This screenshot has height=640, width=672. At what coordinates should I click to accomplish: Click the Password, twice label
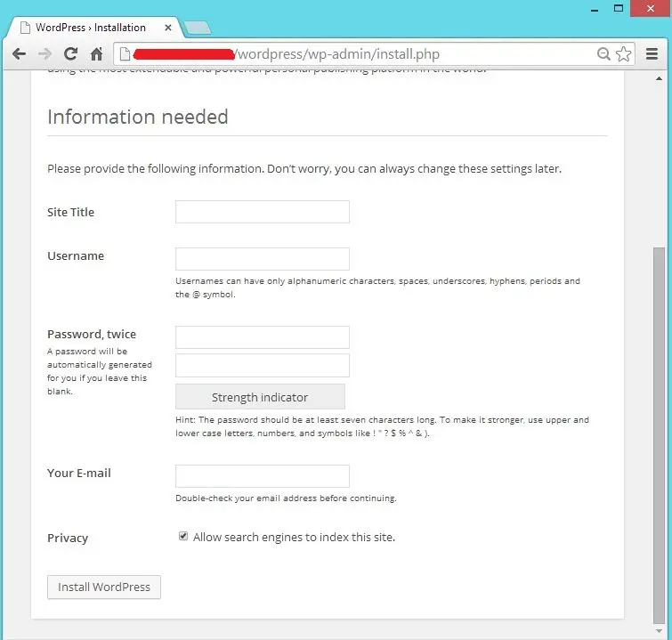point(92,334)
